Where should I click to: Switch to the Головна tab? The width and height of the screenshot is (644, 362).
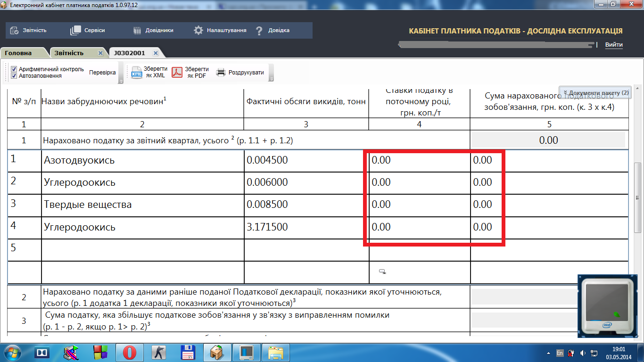tap(18, 53)
